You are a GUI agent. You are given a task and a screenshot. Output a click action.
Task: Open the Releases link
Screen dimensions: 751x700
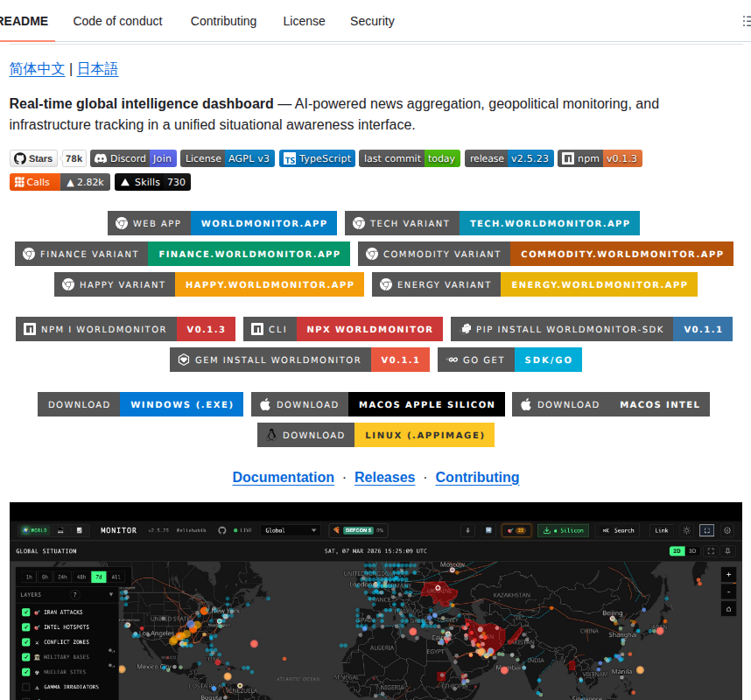[x=384, y=478]
